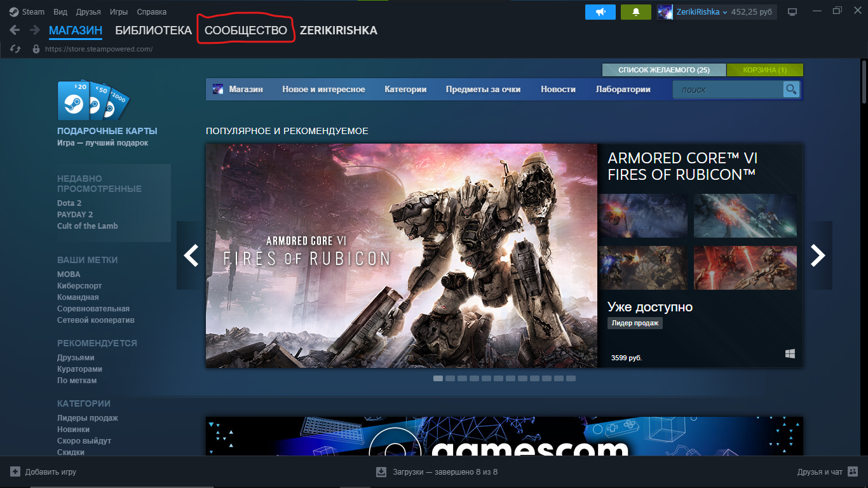Open the КОРЗИНА (1) cart
The image size is (868, 488).
coord(765,70)
